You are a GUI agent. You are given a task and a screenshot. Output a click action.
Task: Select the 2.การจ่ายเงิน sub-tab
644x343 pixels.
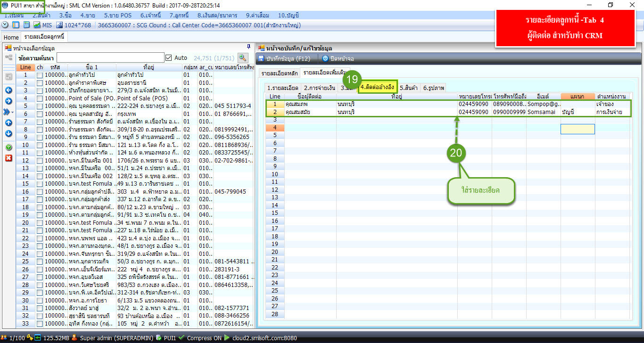(x=319, y=88)
